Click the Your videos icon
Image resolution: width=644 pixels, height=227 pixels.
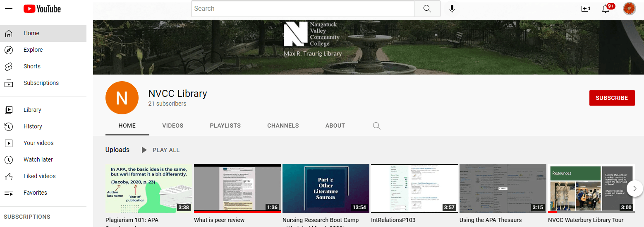click(x=9, y=143)
